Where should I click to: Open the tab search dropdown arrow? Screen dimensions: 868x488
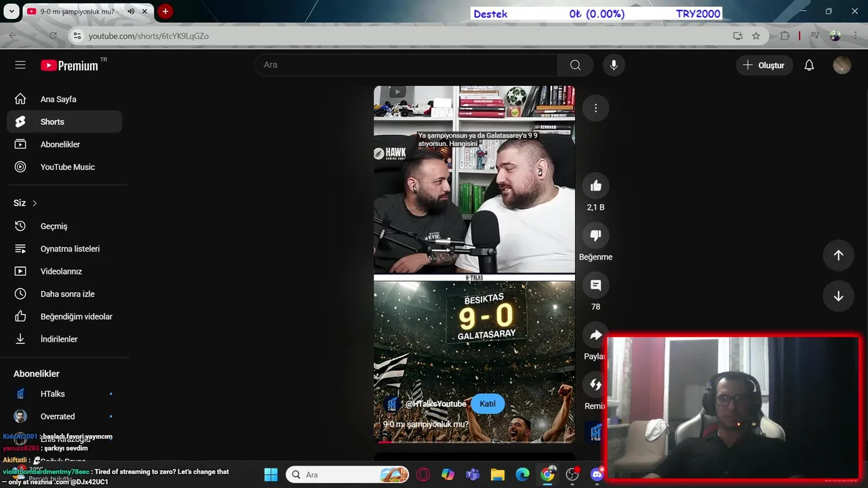coord(11,12)
